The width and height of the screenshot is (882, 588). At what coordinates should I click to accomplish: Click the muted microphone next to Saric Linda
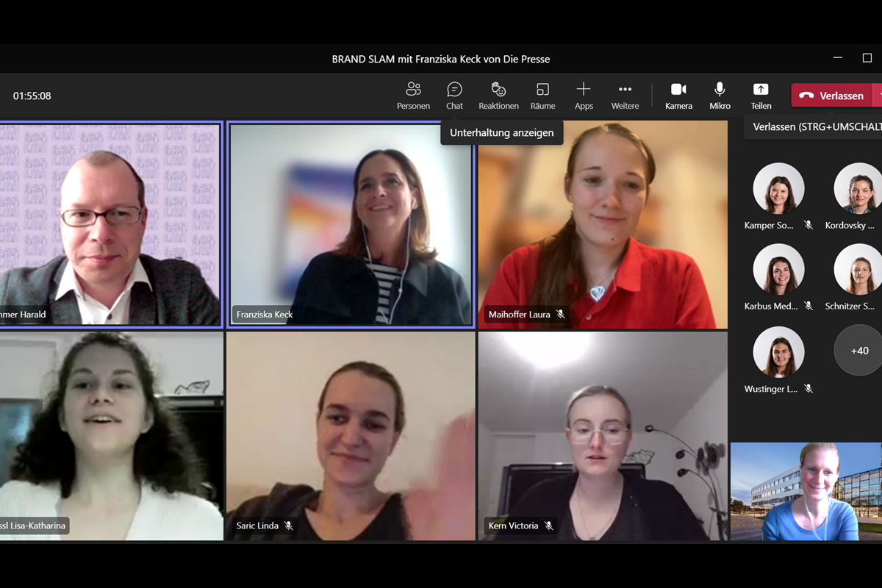(x=288, y=526)
